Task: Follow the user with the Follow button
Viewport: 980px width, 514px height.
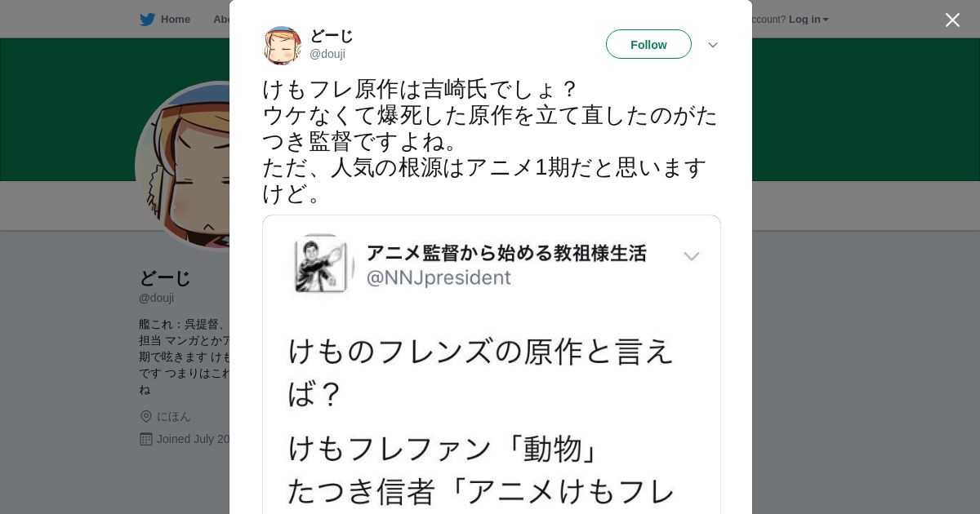Action: (648, 45)
